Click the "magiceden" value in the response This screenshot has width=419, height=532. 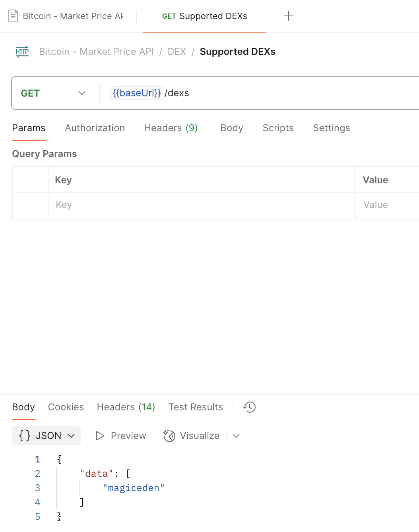pyautogui.click(x=134, y=488)
